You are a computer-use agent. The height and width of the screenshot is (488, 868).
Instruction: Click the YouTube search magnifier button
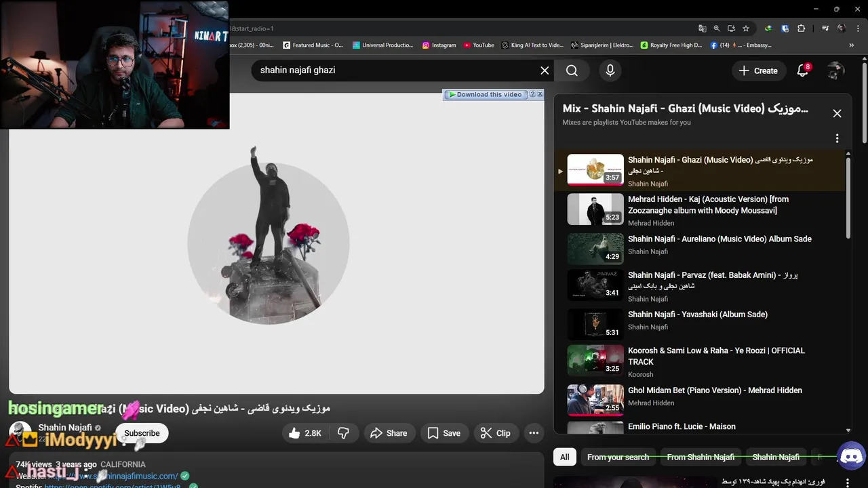pyautogui.click(x=572, y=70)
